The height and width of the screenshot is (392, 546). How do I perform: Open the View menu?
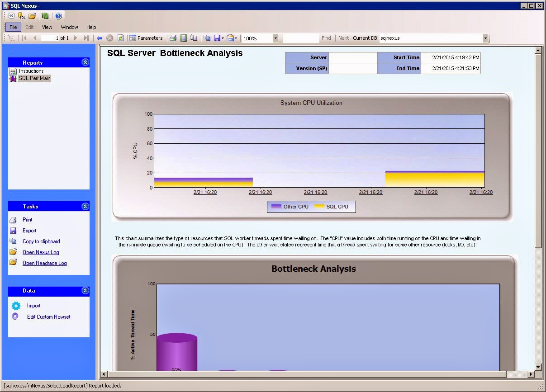[47, 27]
